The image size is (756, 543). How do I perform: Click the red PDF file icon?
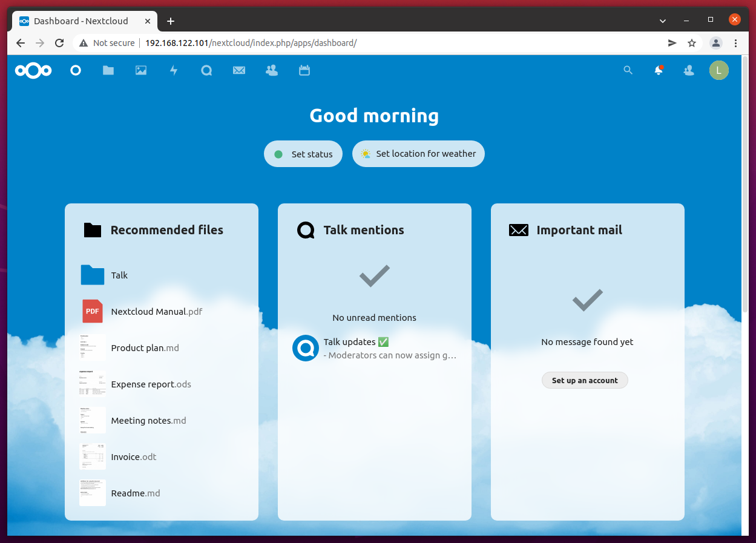coord(93,311)
